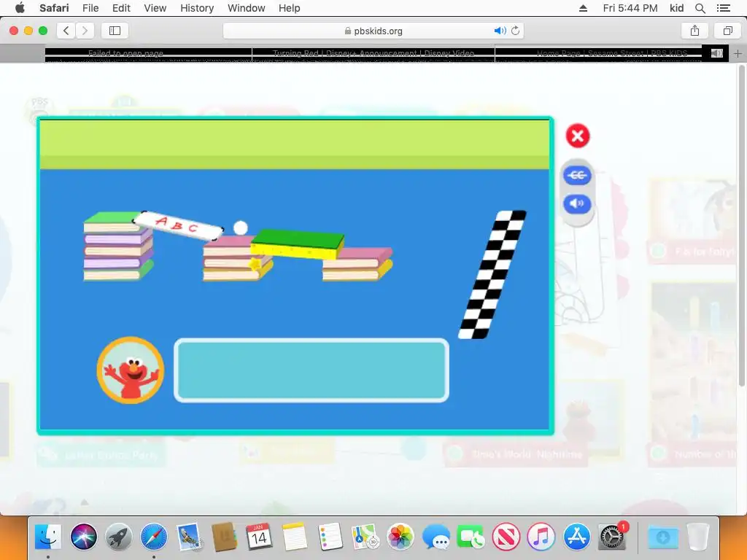Viewport: 747px width, 560px height.
Task: Open the View menu
Action: pos(155,8)
